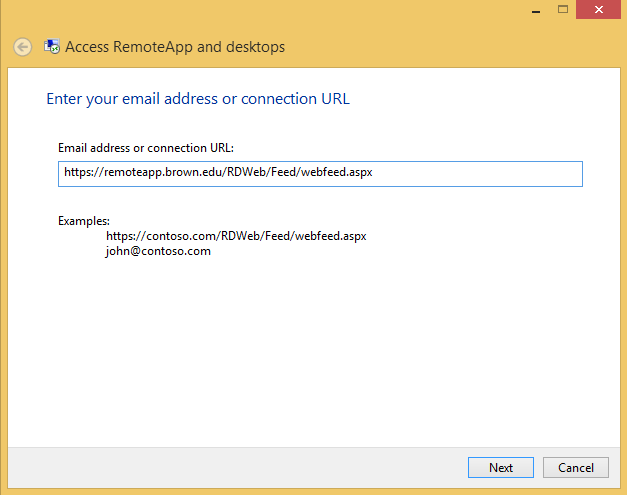
Task: Click the 'Examples:' label
Action: pos(84,221)
